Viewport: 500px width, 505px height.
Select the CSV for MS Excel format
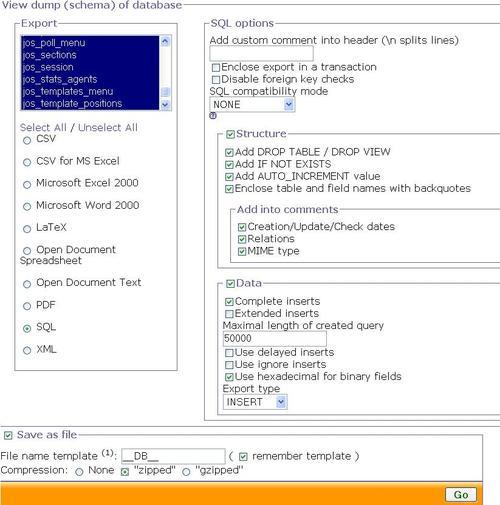tap(27, 162)
